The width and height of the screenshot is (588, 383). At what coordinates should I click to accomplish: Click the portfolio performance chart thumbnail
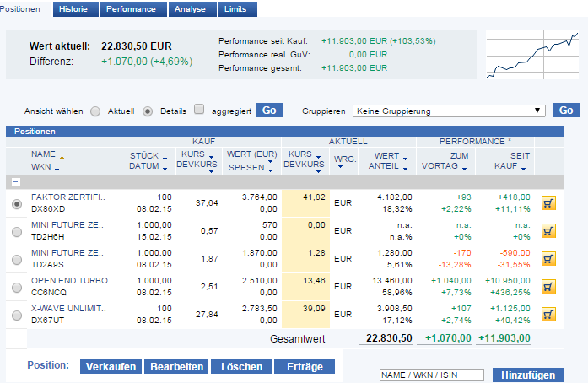[531, 56]
